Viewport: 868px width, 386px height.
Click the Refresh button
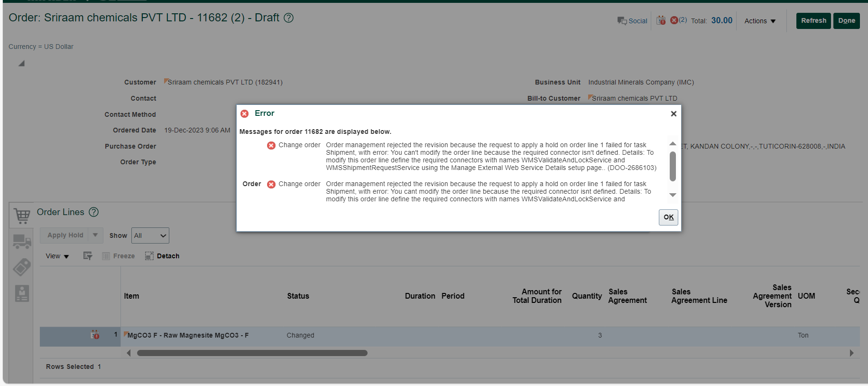point(813,21)
